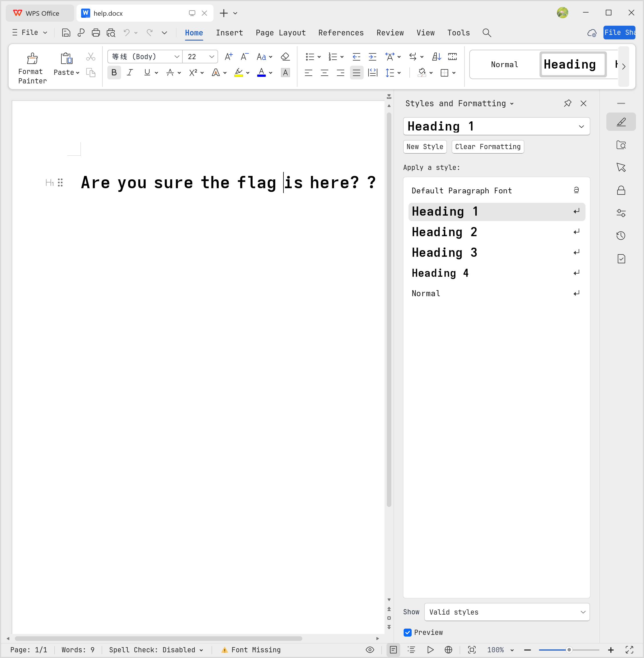The width and height of the screenshot is (644, 658).
Task: Toggle Bold formatting button
Action: point(114,73)
